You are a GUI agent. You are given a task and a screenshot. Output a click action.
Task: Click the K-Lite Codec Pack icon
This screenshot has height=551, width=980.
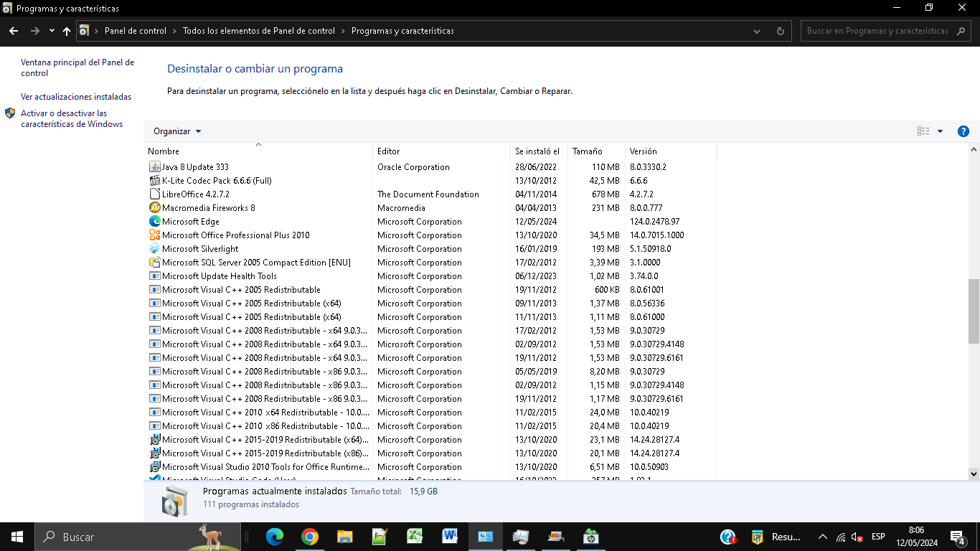tap(154, 181)
